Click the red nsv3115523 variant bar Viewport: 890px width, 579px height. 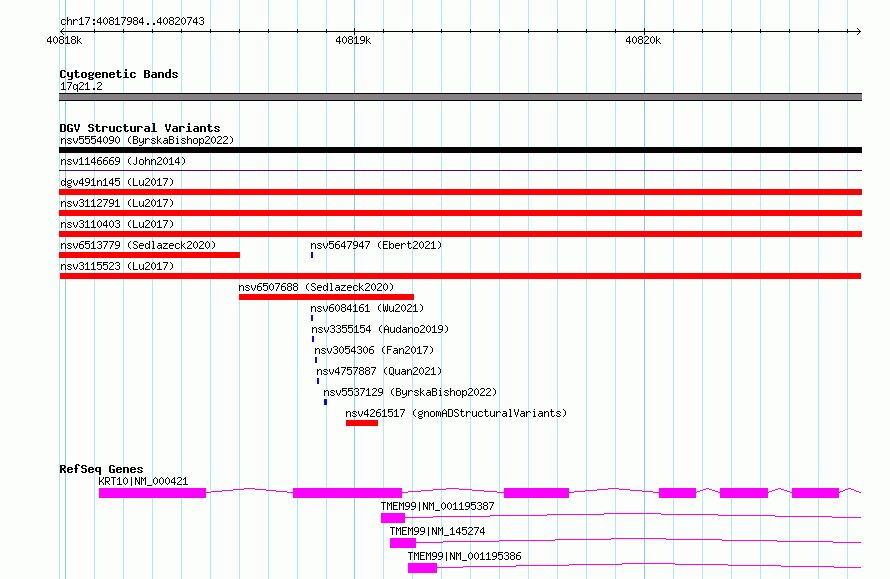(460, 276)
